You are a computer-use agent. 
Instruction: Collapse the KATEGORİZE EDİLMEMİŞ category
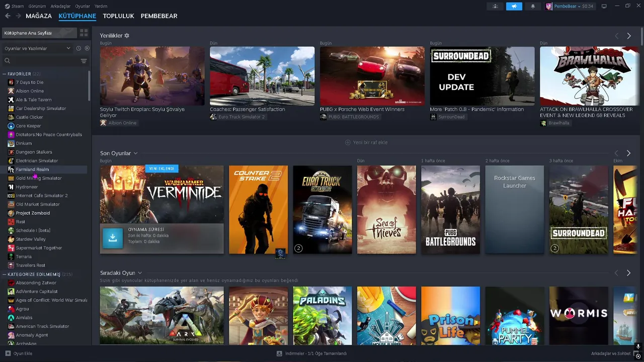tap(5, 275)
